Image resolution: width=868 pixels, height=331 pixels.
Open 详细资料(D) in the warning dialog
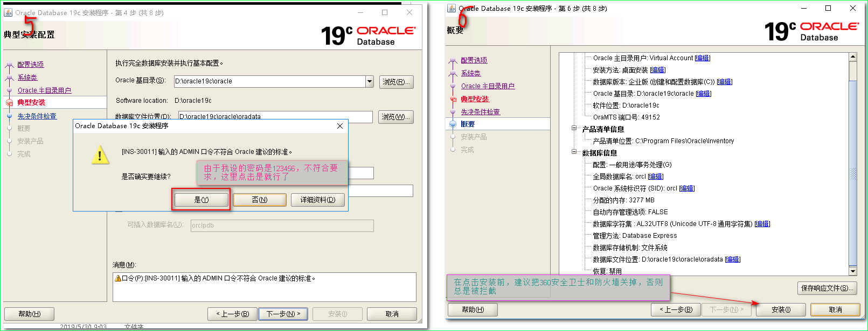tap(318, 200)
